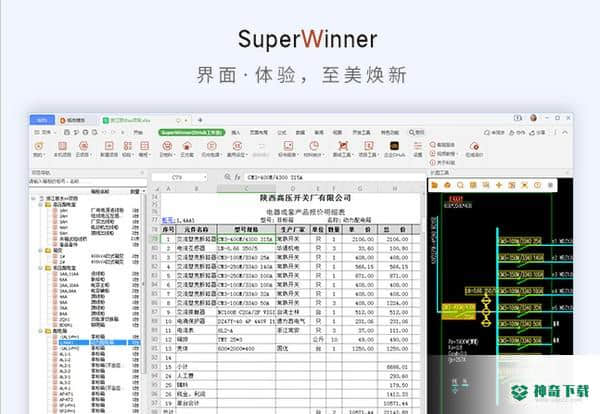Open the 公式 ribbon tab
Screen dimensions: 600x414
pos(282,132)
